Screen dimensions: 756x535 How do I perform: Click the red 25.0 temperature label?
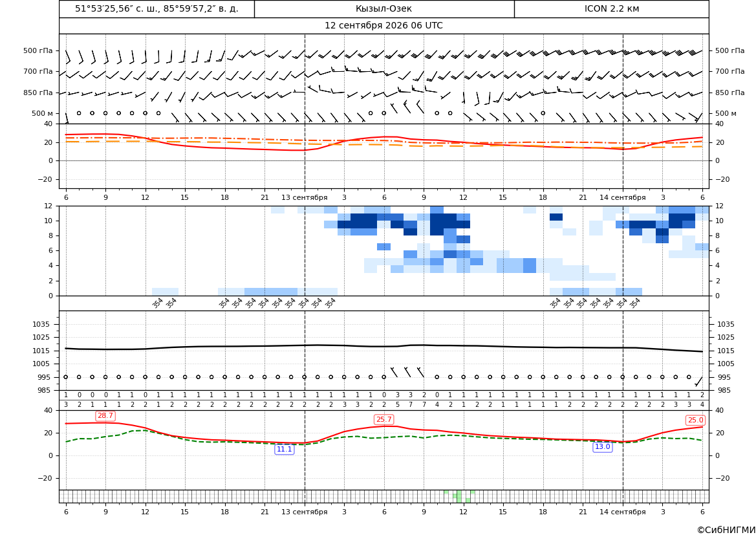click(695, 420)
